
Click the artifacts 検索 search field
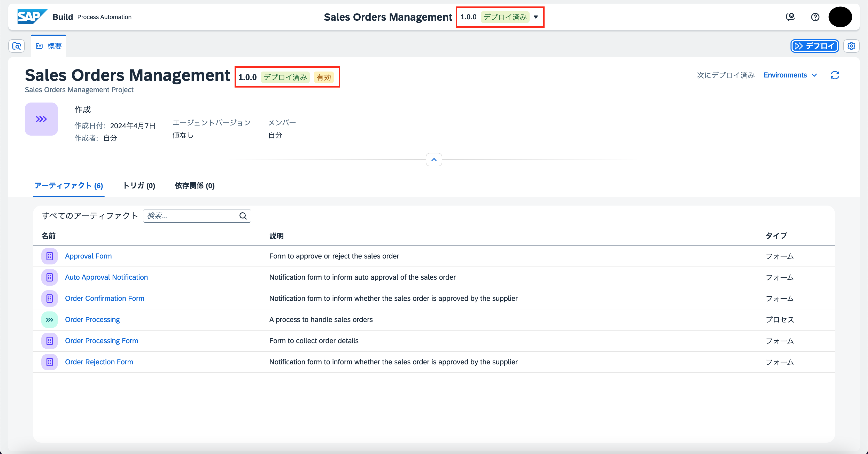[190, 216]
